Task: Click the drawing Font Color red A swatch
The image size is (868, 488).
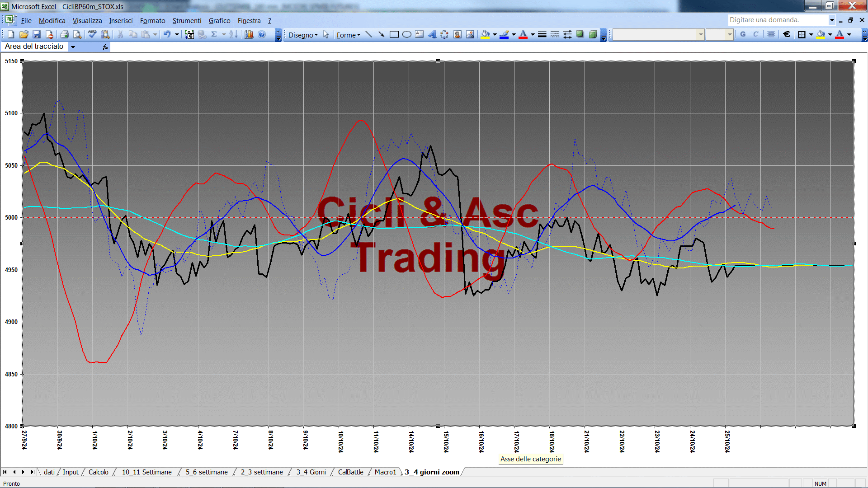Action: [x=523, y=34]
